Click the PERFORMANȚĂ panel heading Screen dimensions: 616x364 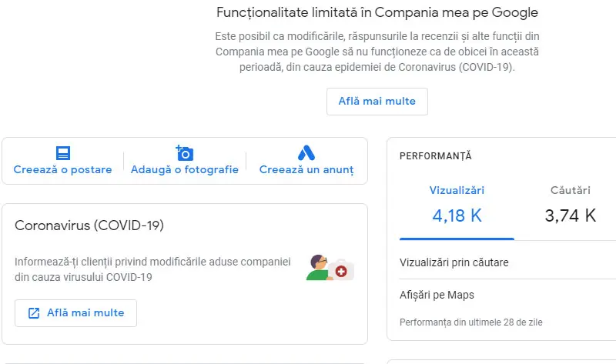[435, 156]
